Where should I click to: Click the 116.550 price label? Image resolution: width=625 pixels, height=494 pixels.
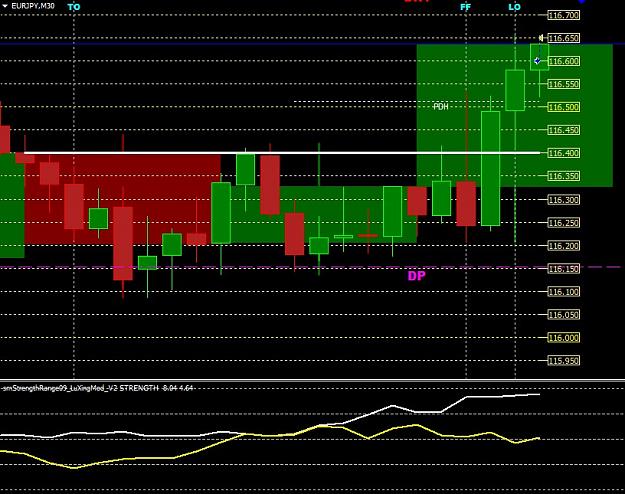tap(564, 84)
